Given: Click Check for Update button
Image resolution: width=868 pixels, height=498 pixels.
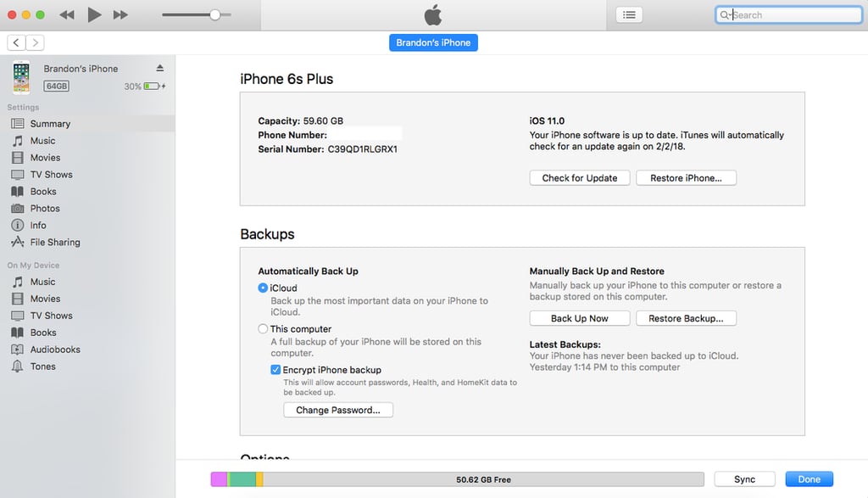Looking at the screenshot, I should coord(580,178).
